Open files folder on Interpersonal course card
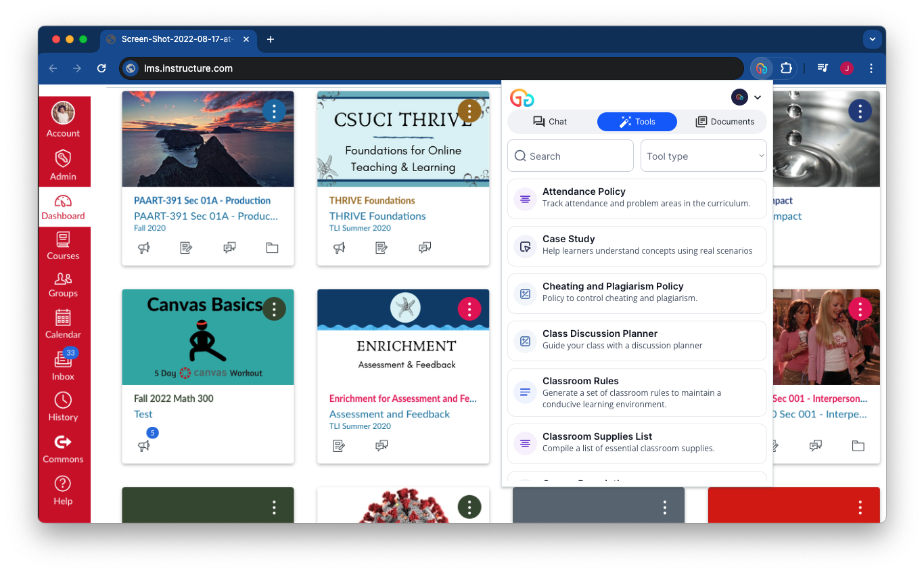Screen dimensions: 924x573 [858, 446]
